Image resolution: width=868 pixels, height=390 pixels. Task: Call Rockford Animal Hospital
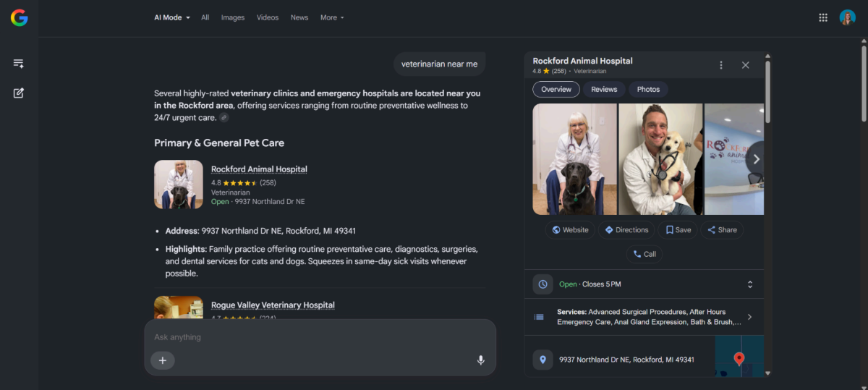pos(644,254)
